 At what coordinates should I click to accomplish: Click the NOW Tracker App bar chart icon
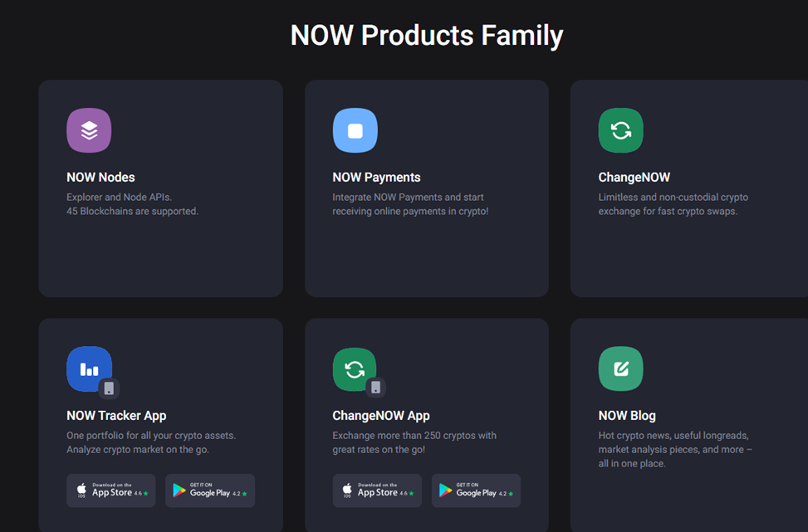(89, 368)
